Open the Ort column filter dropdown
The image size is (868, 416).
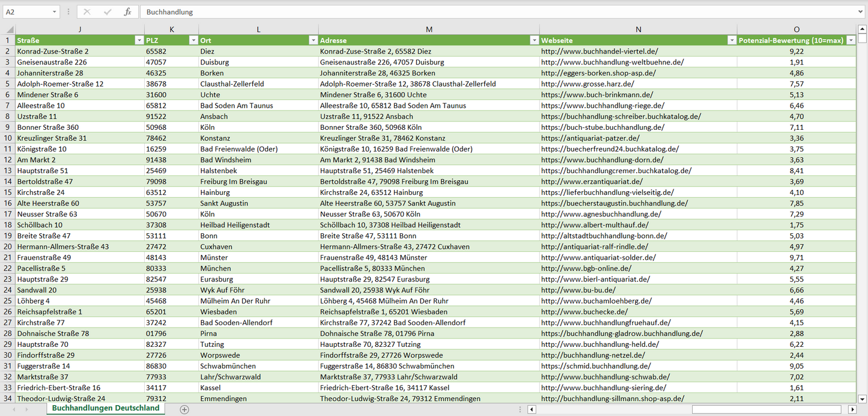click(x=313, y=40)
